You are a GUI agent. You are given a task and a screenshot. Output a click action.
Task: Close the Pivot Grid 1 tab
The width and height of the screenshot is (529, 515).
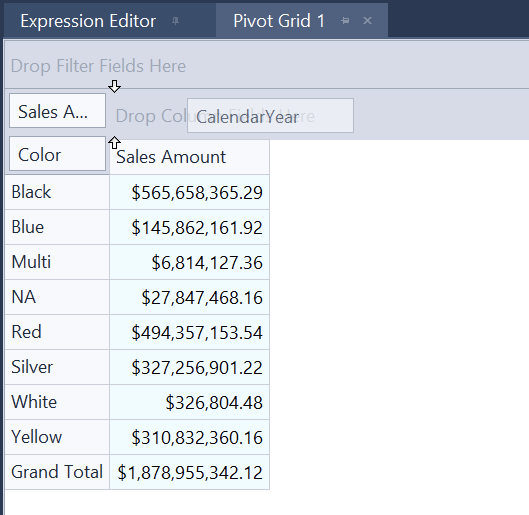click(x=367, y=21)
